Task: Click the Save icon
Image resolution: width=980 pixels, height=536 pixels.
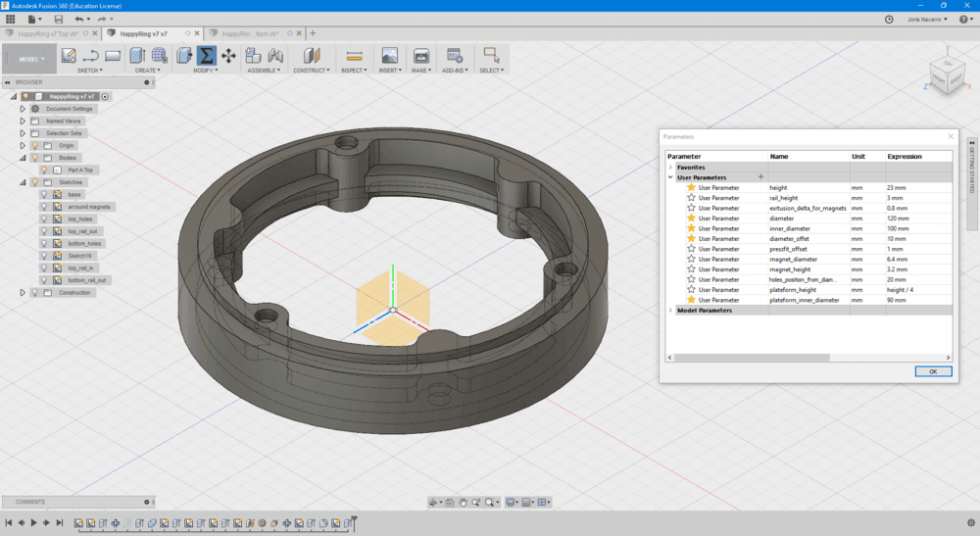Action: [x=58, y=20]
